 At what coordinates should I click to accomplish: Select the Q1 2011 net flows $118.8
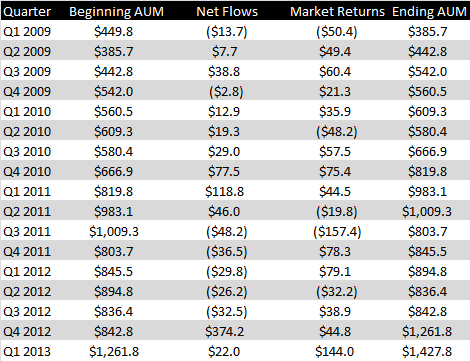coord(225,192)
